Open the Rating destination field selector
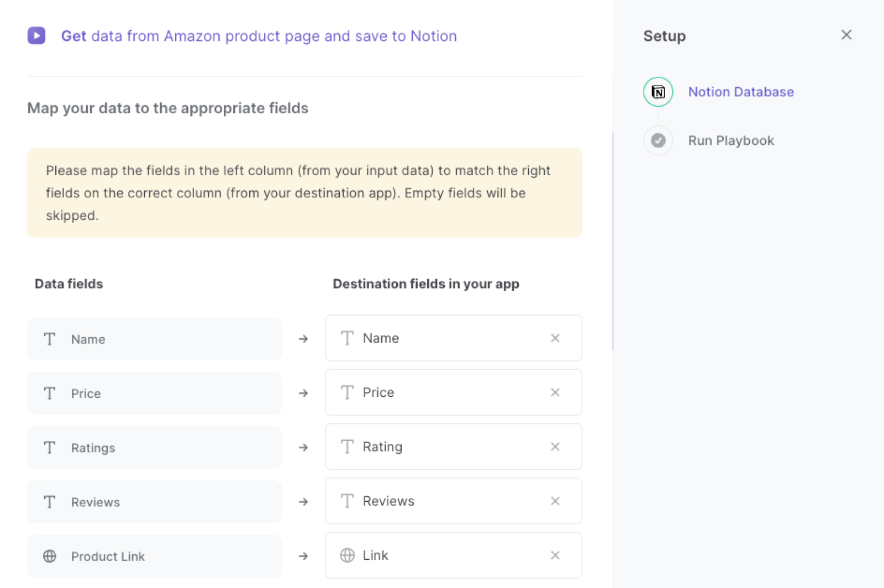 pos(442,447)
